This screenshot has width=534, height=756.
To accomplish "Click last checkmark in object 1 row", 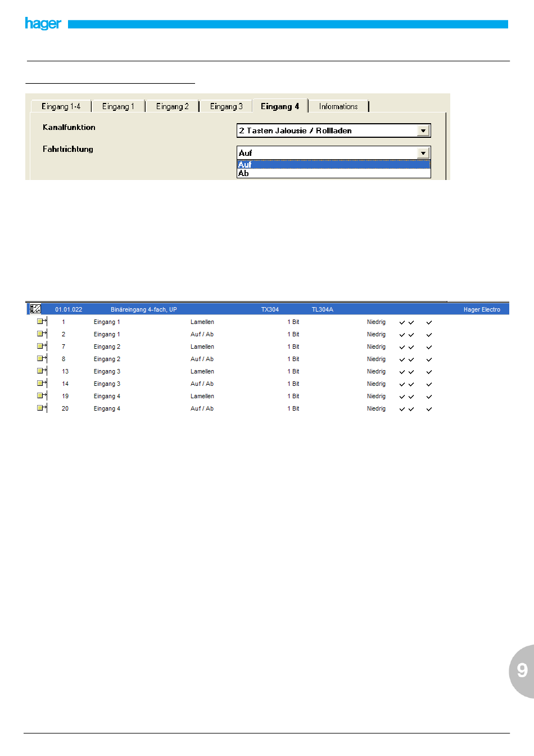I will point(429,322).
